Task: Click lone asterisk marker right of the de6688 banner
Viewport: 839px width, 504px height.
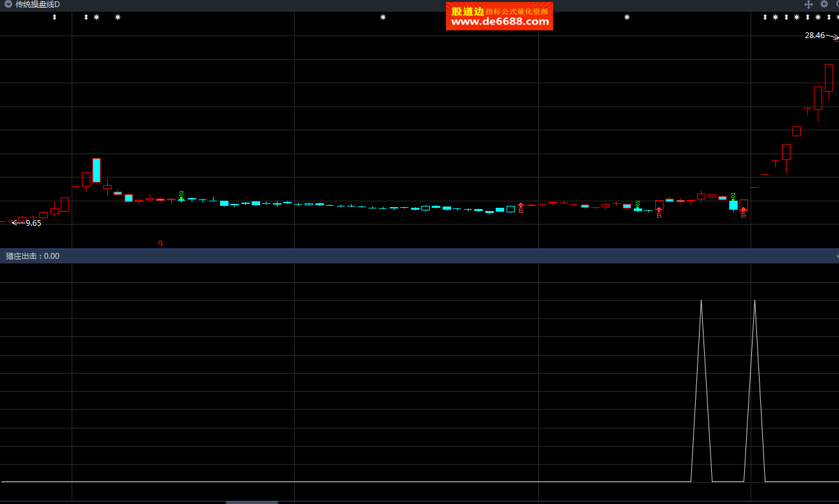Action: point(627,17)
